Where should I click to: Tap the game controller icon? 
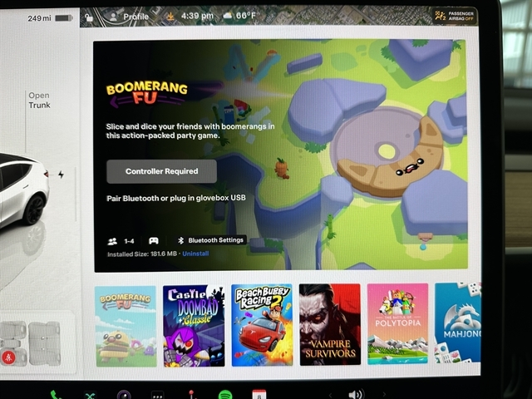coord(154,240)
